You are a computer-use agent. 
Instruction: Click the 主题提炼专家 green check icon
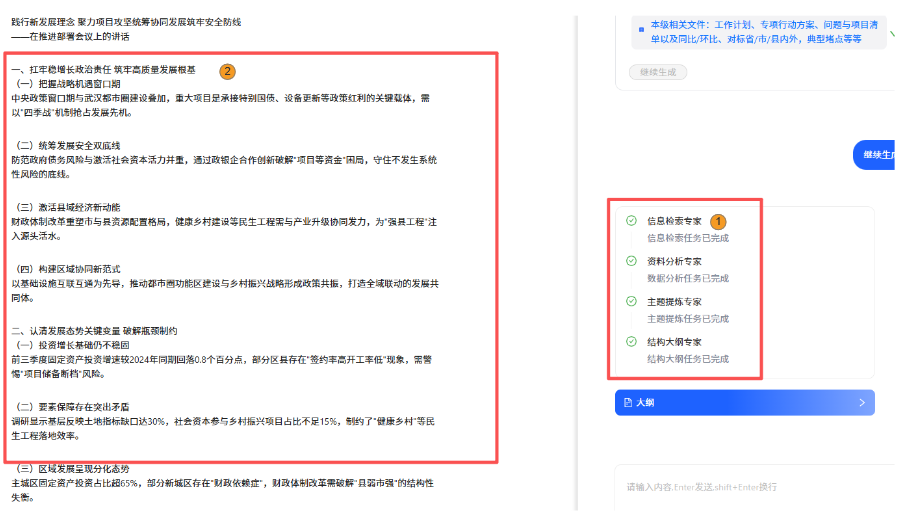click(x=631, y=301)
